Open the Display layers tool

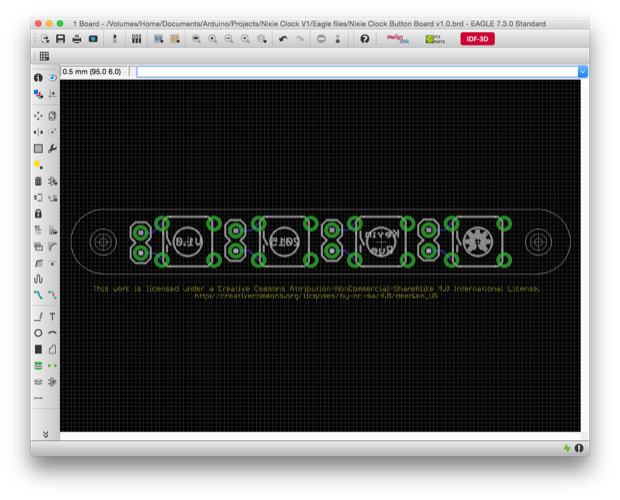pos(38,94)
